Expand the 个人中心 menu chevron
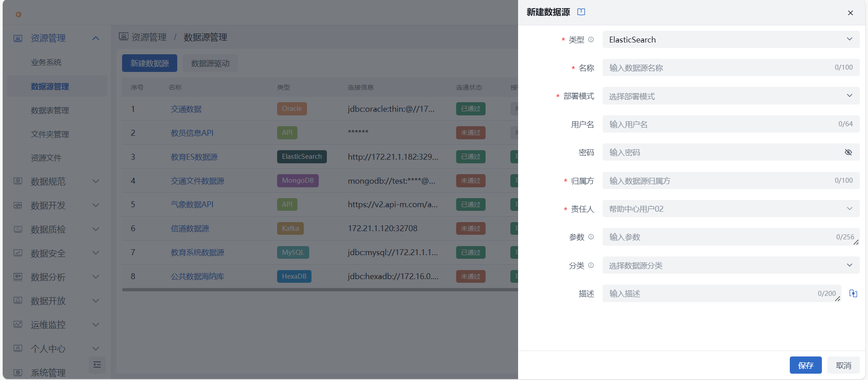 (x=96, y=348)
